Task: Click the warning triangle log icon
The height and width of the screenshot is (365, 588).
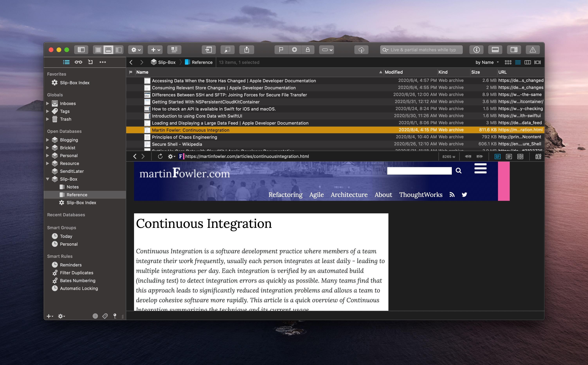Action: [533, 50]
